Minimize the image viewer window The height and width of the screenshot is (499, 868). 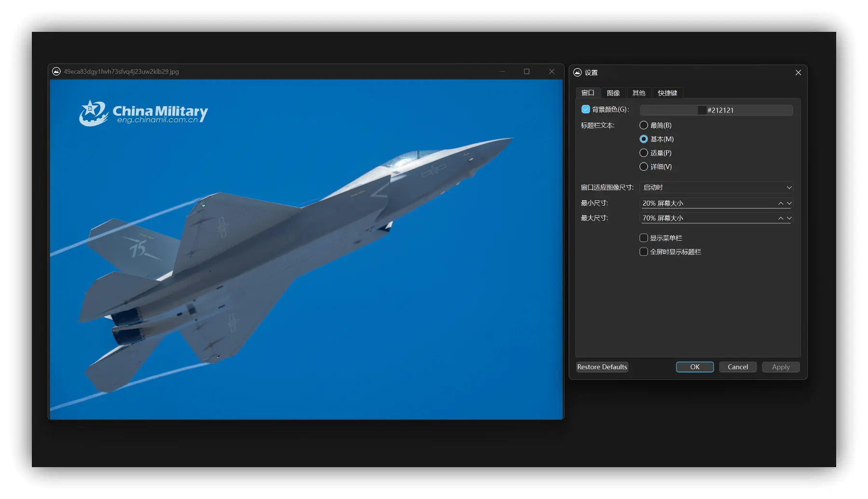502,71
